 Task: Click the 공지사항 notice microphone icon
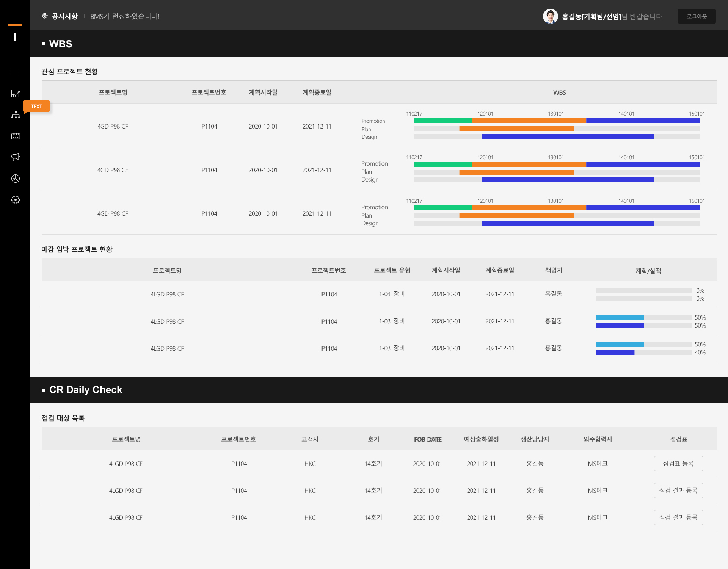45,16
